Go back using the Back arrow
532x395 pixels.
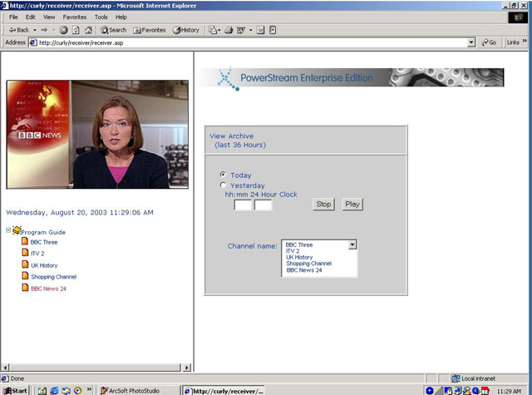19,30
